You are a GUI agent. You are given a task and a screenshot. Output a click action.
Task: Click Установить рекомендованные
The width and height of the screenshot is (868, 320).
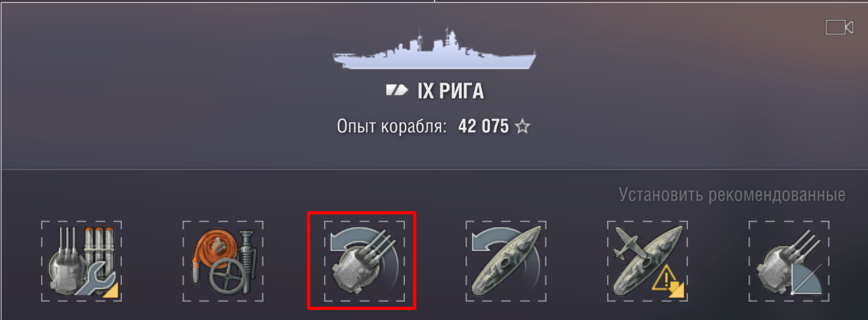[x=732, y=194]
